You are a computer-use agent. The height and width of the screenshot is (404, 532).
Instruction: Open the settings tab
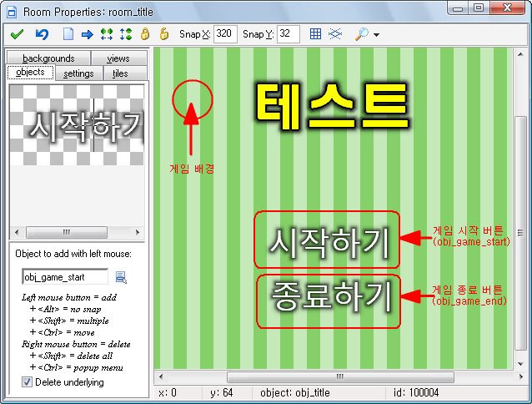click(78, 73)
